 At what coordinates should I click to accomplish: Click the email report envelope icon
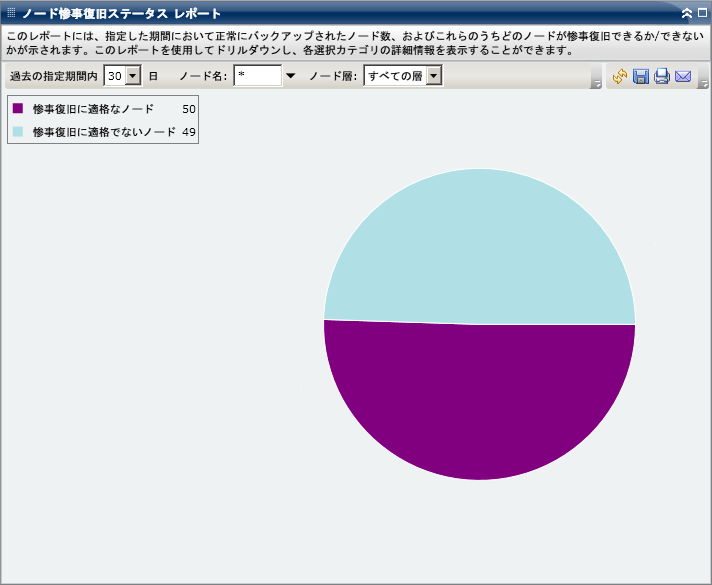pos(684,77)
